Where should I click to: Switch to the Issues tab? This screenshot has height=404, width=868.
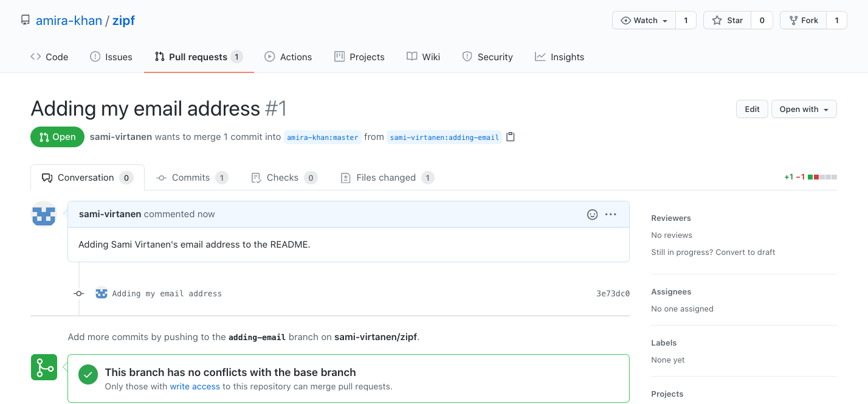111,57
